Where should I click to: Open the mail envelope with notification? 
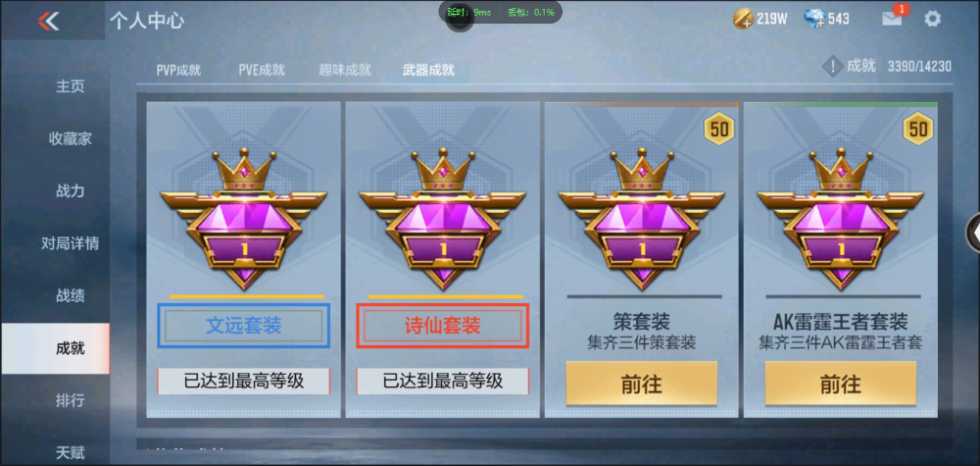pos(894,17)
